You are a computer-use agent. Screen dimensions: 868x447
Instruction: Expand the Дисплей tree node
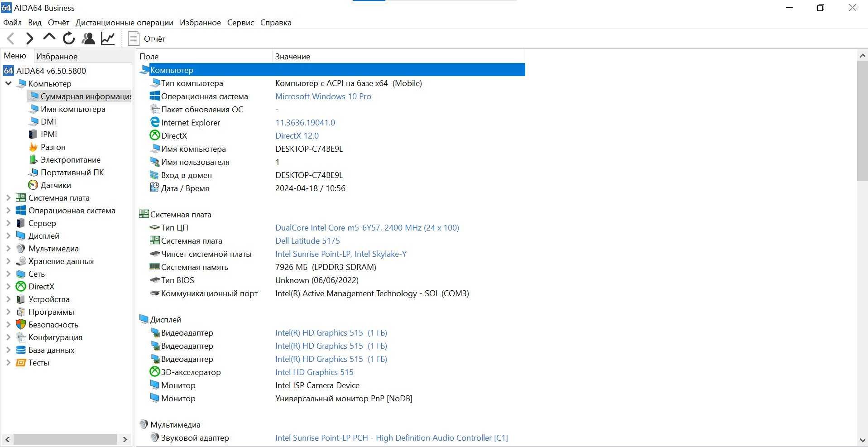pos(8,236)
